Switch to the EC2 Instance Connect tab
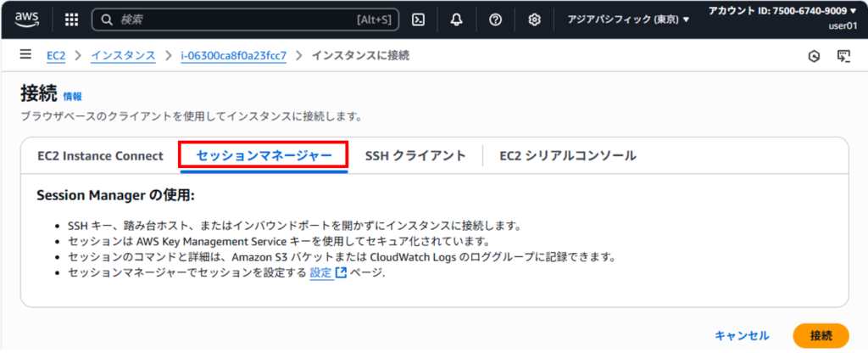868x353 pixels. [100, 156]
